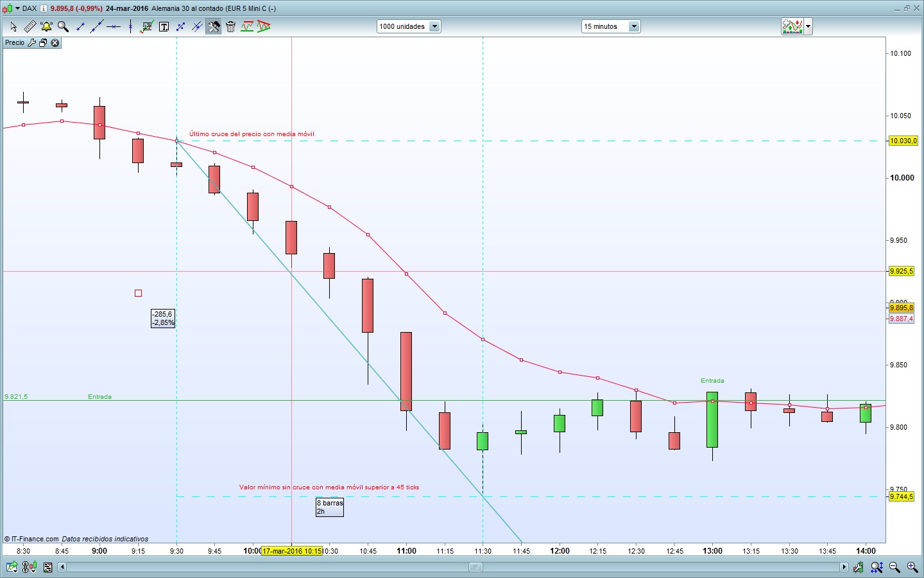Viewport: 924px width, 578px height.
Task: Open the 1000 unidades dropdown
Action: pyautogui.click(x=409, y=26)
